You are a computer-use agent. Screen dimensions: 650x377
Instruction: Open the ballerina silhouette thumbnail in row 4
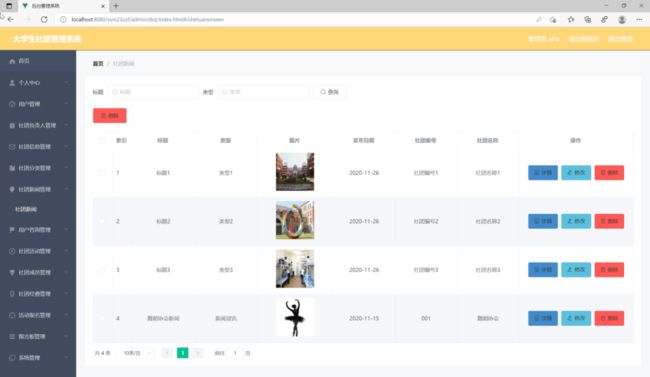[x=295, y=317]
